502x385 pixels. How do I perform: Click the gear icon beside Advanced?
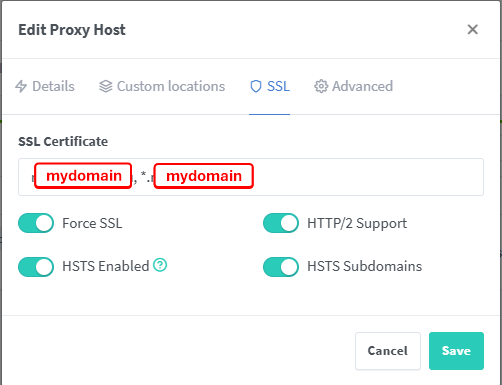click(x=321, y=86)
